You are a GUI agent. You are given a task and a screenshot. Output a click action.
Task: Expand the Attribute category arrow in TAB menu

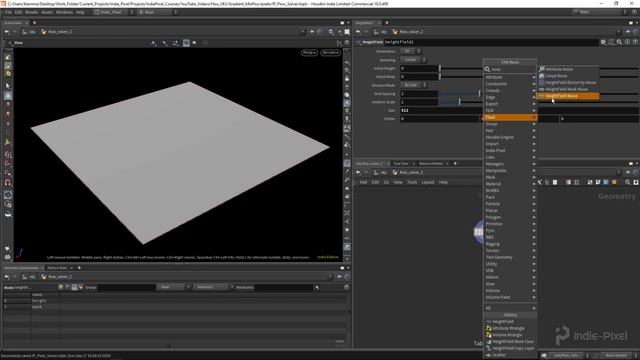point(533,77)
